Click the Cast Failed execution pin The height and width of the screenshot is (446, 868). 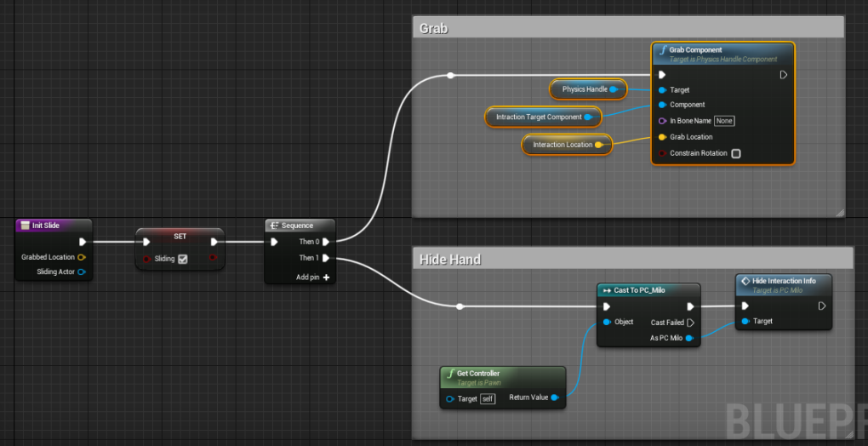tap(690, 323)
